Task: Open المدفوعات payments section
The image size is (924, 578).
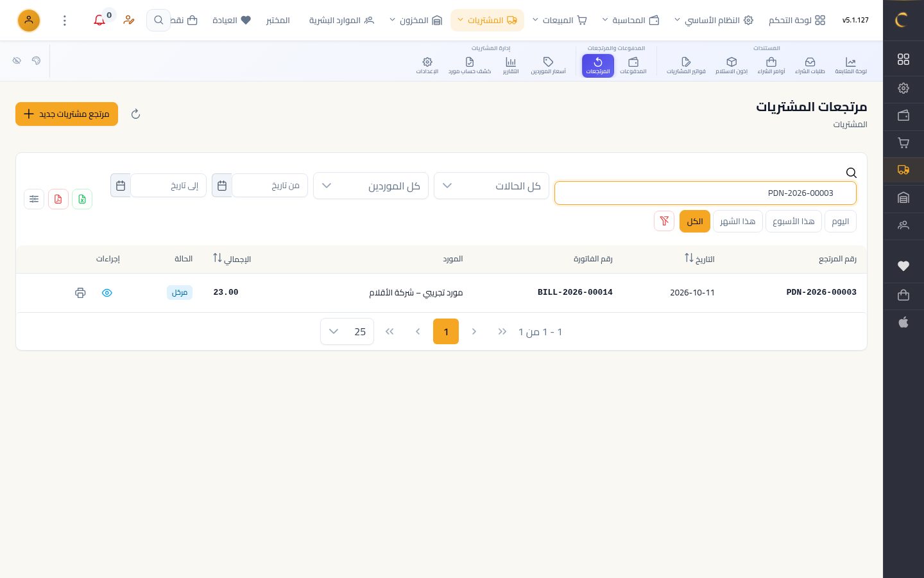Action: (x=633, y=66)
